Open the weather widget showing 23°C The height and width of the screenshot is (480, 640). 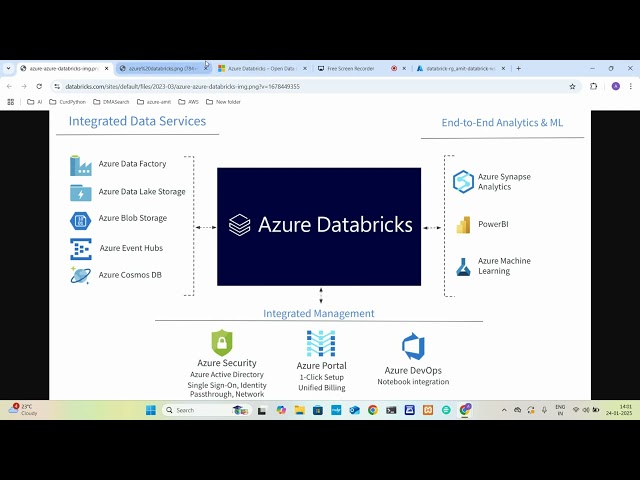[22, 410]
